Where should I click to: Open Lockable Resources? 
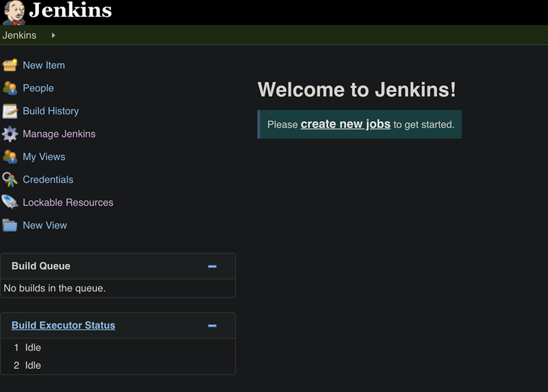[68, 202]
